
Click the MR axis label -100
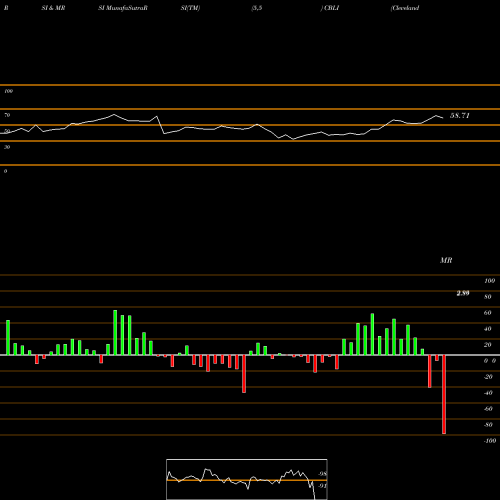(x=490, y=441)
